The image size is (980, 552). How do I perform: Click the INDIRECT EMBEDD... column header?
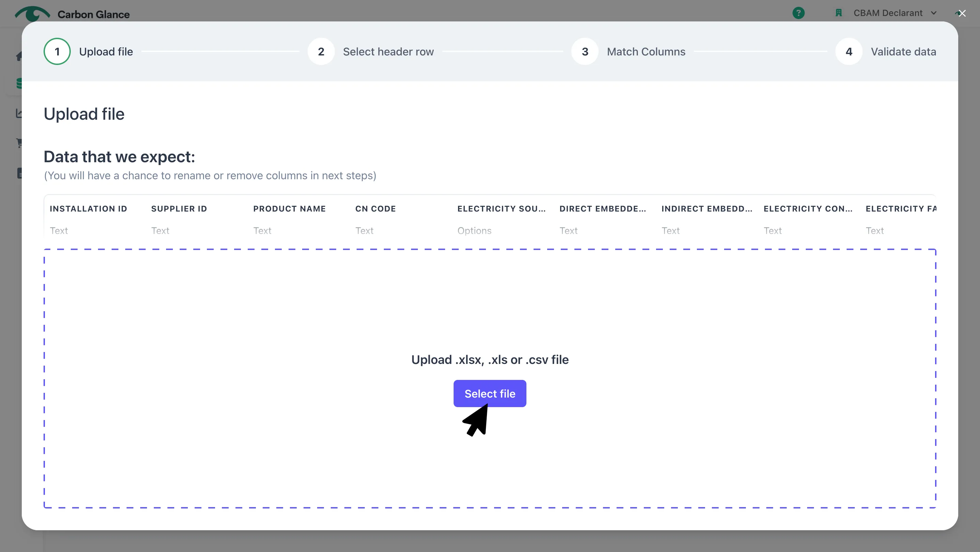point(707,209)
